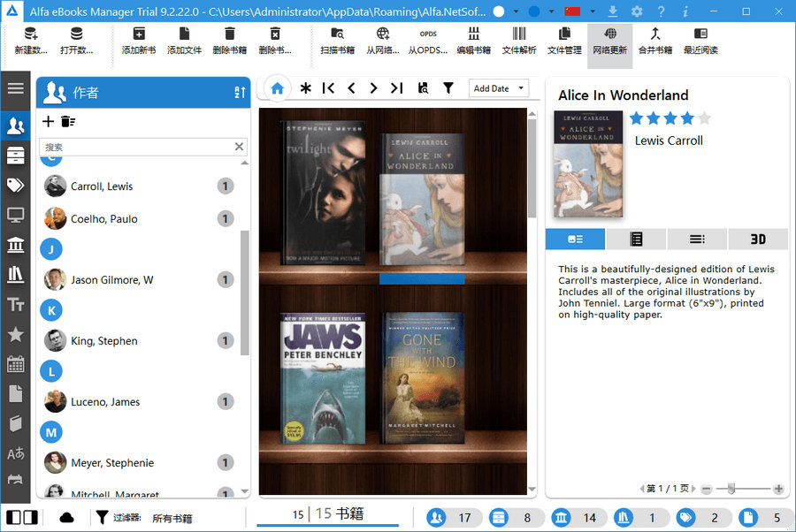
Task: Select the Publishers sidebar icon
Action: coord(15,245)
